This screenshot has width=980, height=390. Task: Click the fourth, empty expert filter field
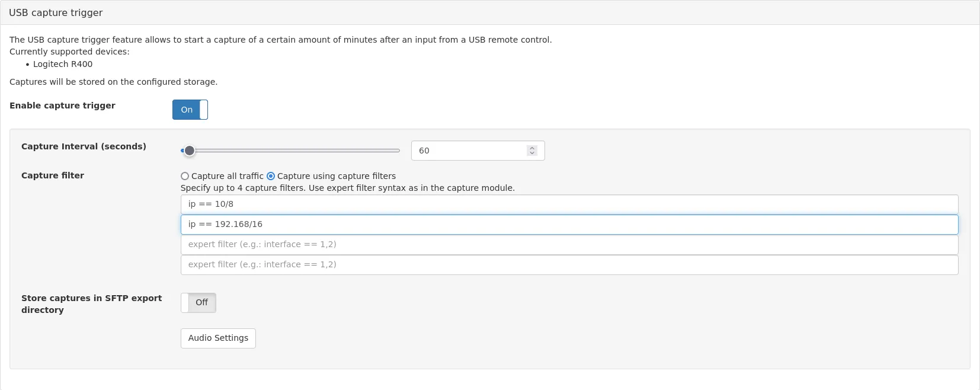[x=569, y=265]
